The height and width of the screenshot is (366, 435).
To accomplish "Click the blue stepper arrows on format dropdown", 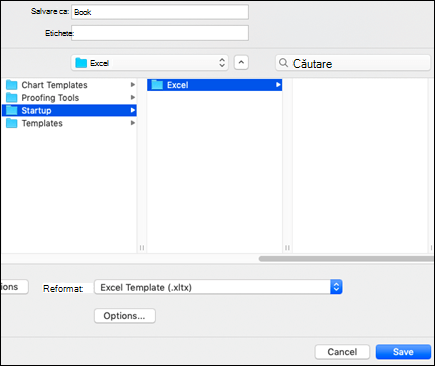I will point(336,287).
